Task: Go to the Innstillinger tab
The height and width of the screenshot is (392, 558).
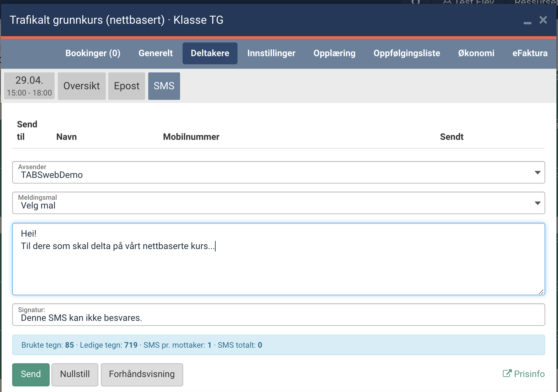Action: [x=271, y=53]
